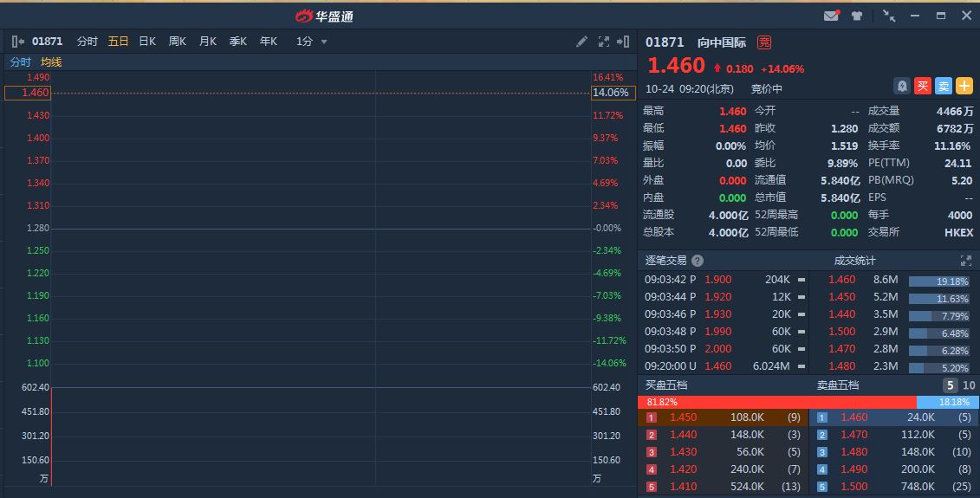Add stock to watchlist with plus
Image resolution: width=980 pixels, height=498 pixels.
(964, 86)
